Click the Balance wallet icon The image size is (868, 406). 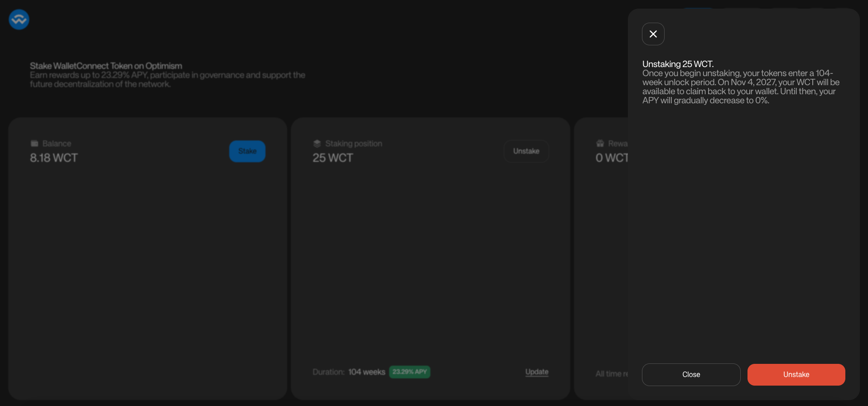click(34, 144)
